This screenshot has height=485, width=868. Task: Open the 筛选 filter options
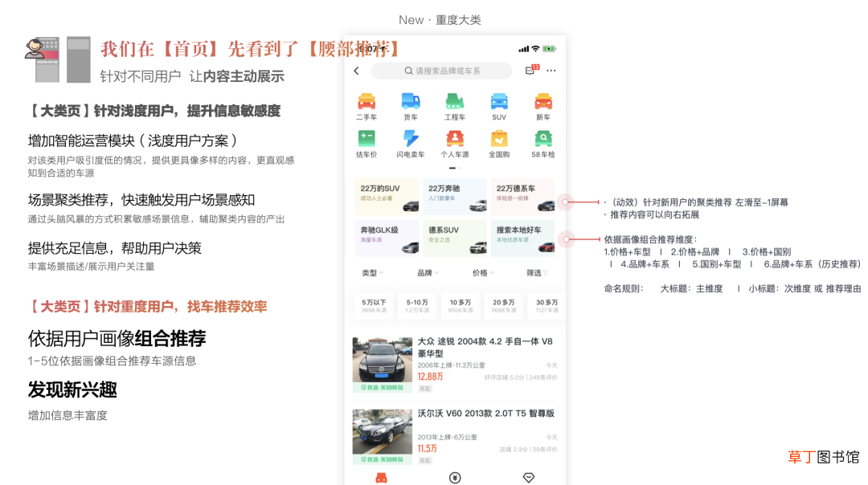coord(537,273)
